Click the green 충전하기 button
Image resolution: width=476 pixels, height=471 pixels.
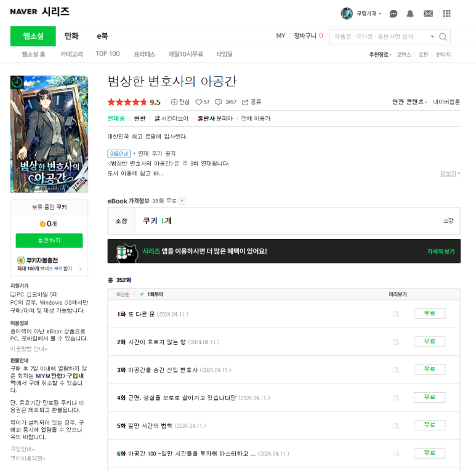(x=49, y=241)
